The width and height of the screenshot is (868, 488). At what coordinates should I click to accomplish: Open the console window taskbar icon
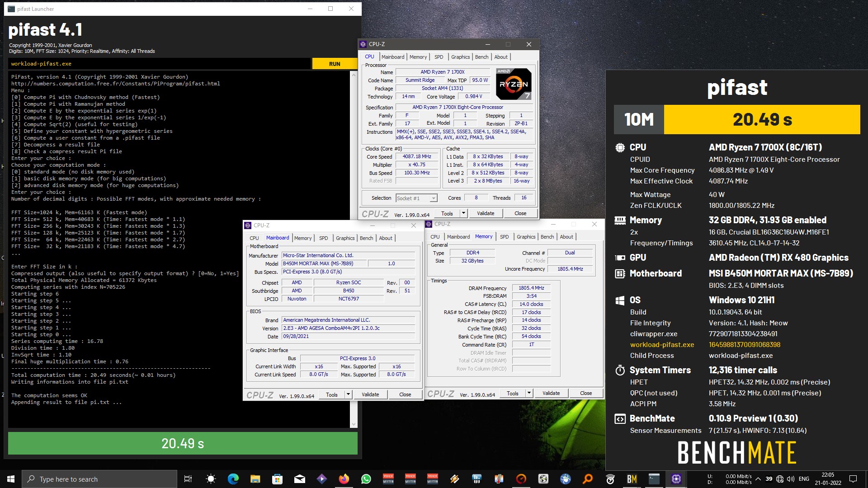[654, 479]
